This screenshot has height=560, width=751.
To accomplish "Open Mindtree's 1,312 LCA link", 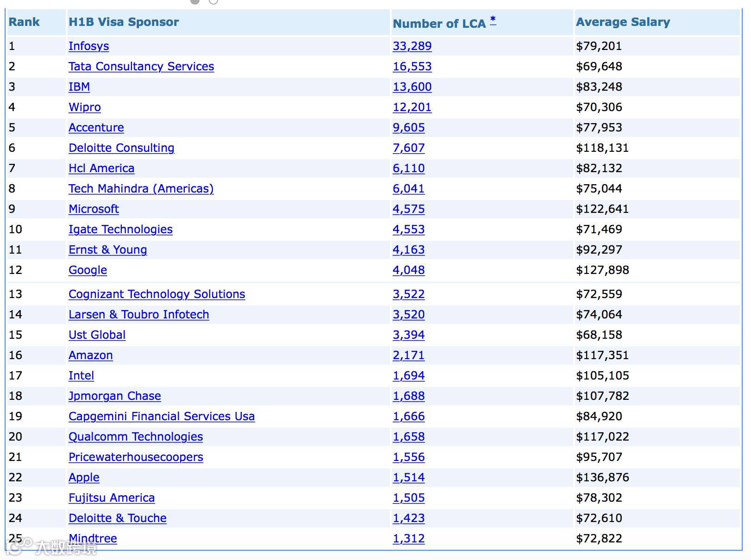I will click(x=409, y=539).
